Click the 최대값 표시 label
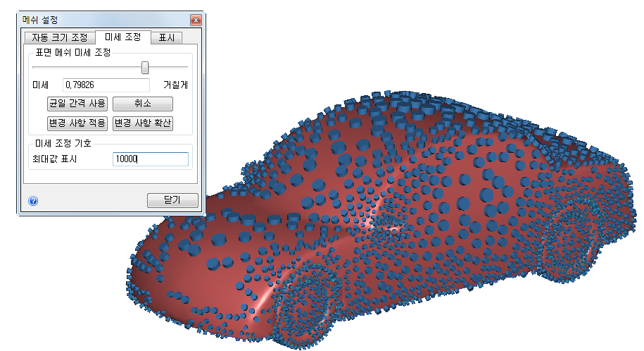The image size is (644, 351). click(x=55, y=159)
